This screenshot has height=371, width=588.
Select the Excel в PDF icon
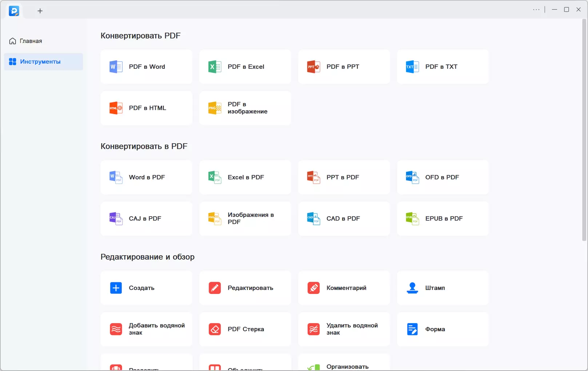pyautogui.click(x=215, y=177)
